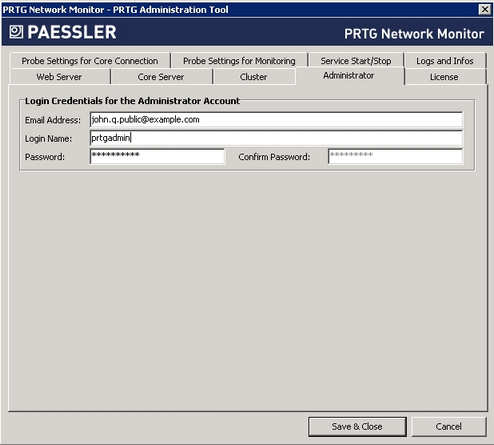Click into the Password field

pyautogui.click(x=158, y=156)
